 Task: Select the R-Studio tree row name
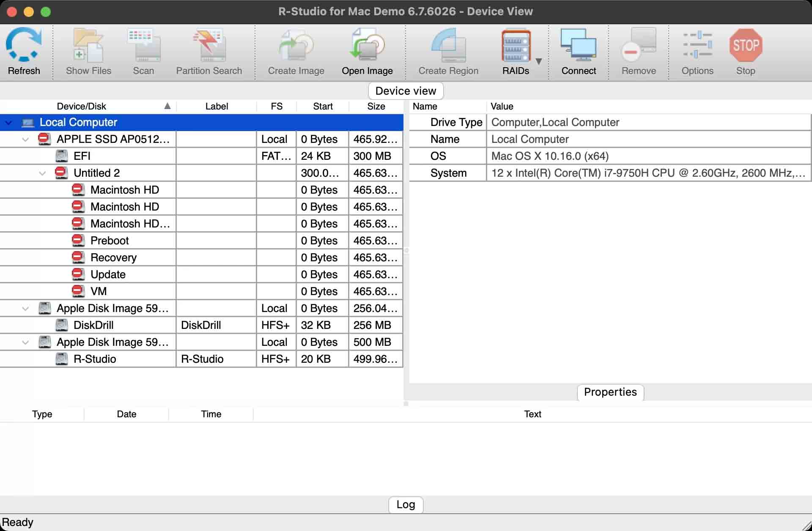(95, 359)
